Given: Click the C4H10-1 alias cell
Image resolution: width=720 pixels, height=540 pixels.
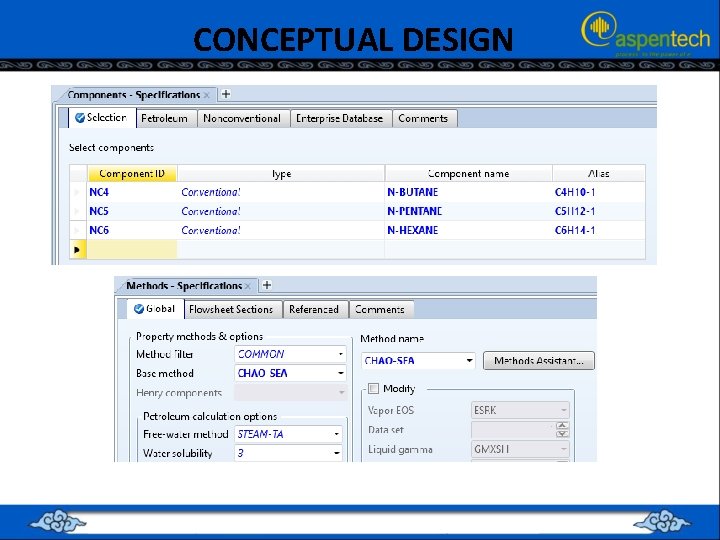Looking at the screenshot, I should tap(599, 192).
